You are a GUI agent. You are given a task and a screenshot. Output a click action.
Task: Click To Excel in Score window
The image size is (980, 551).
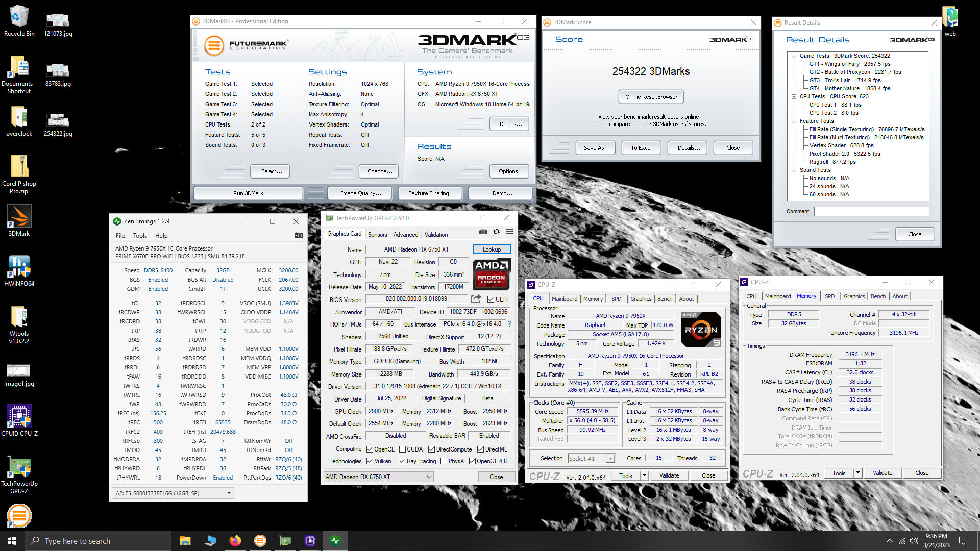click(641, 148)
